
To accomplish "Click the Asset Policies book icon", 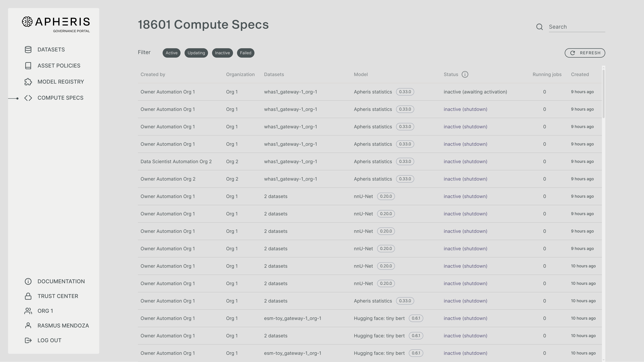I will (28, 66).
